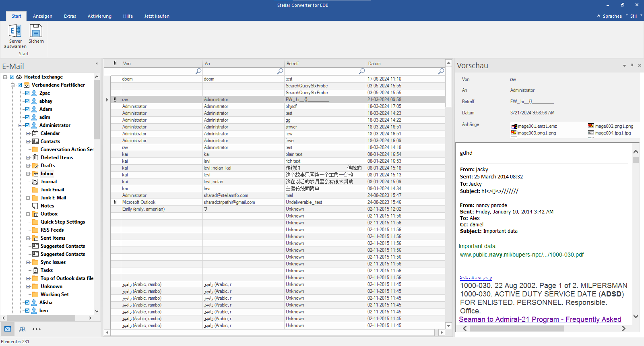Click the email list vertical scrollbar thumb

point(448,87)
